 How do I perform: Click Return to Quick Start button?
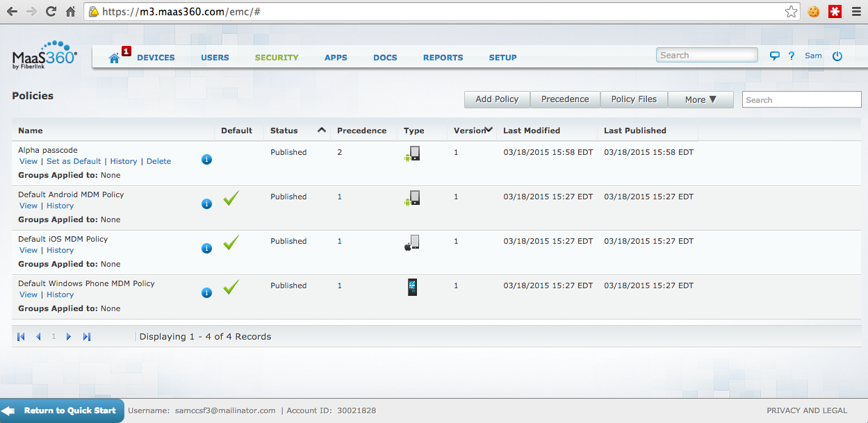[63, 410]
